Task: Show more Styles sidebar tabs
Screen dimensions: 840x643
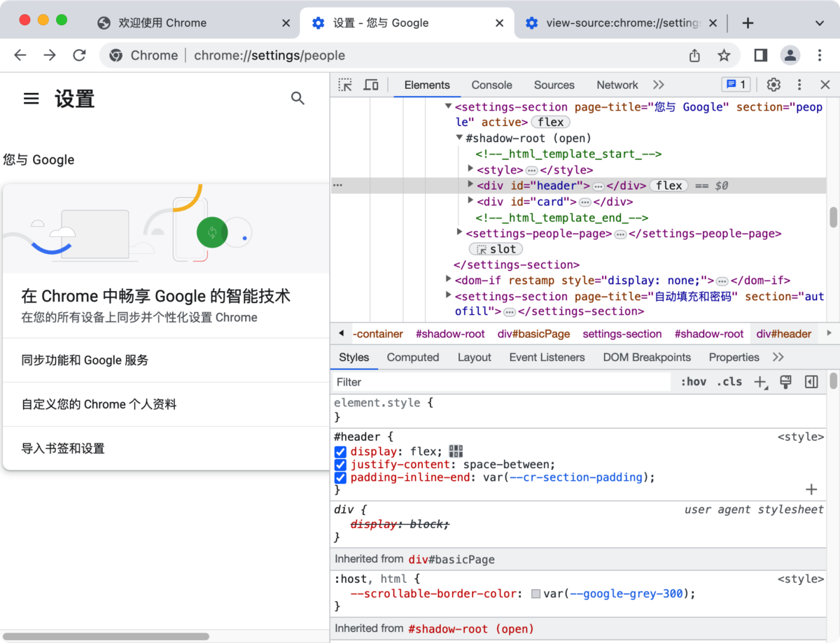Action: tap(778, 357)
